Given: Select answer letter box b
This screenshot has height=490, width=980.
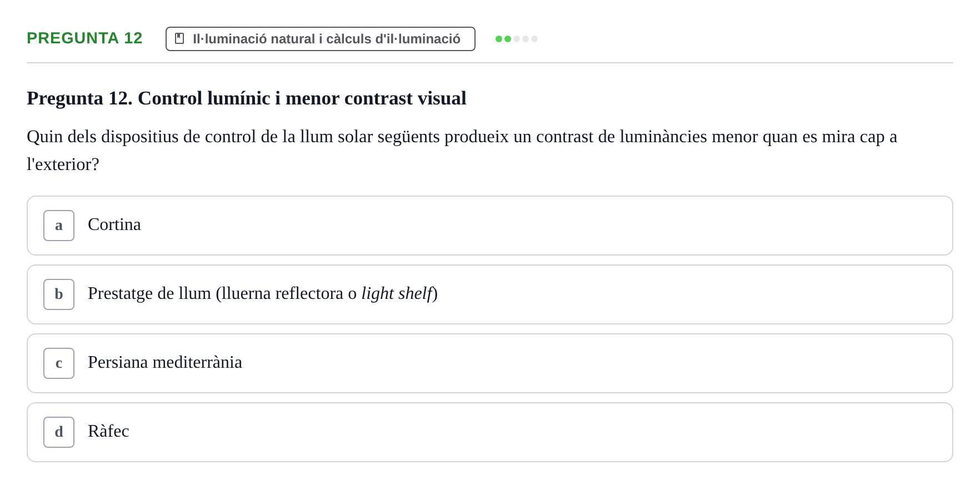Looking at the screenshot, I should pos(59,294).
